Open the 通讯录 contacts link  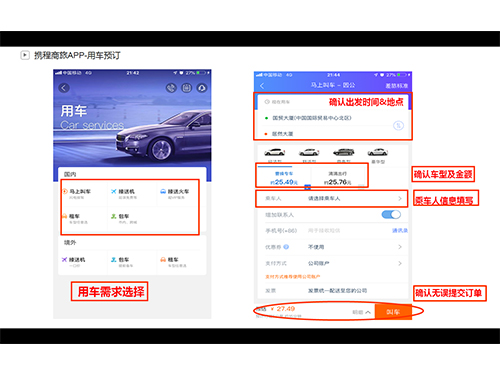point(400,230)
